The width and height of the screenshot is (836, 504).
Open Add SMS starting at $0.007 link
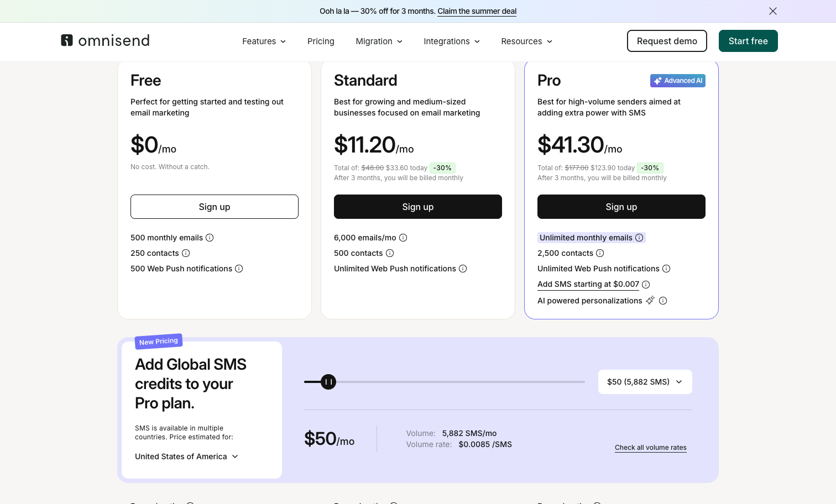click(x=588, y=284)
